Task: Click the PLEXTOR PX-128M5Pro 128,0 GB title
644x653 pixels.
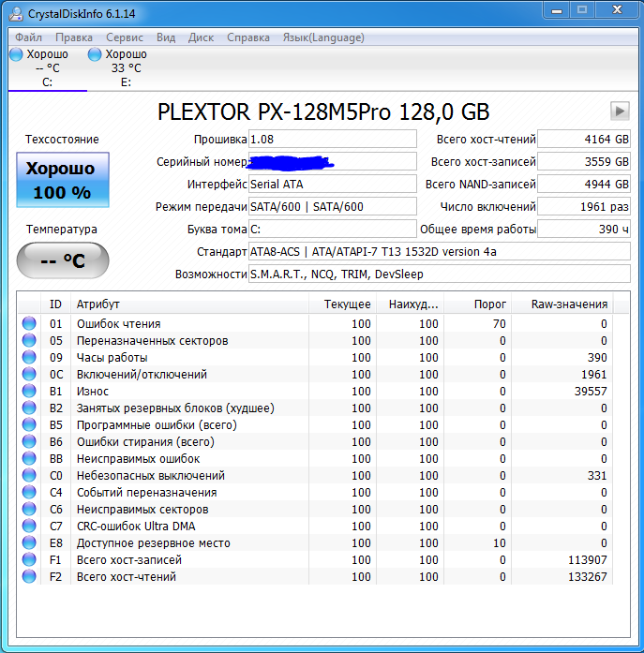Action: point(323,111)
